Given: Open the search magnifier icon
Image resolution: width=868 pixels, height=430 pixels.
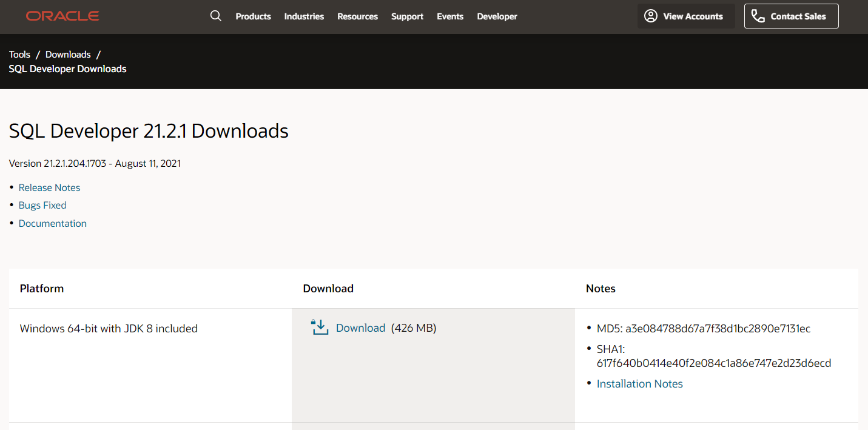Looking at the screenshot, I should (216, 16).
